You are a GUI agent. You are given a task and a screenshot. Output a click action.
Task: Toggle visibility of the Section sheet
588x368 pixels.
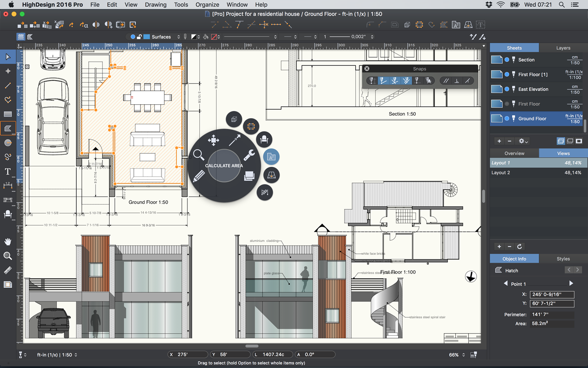507,60
